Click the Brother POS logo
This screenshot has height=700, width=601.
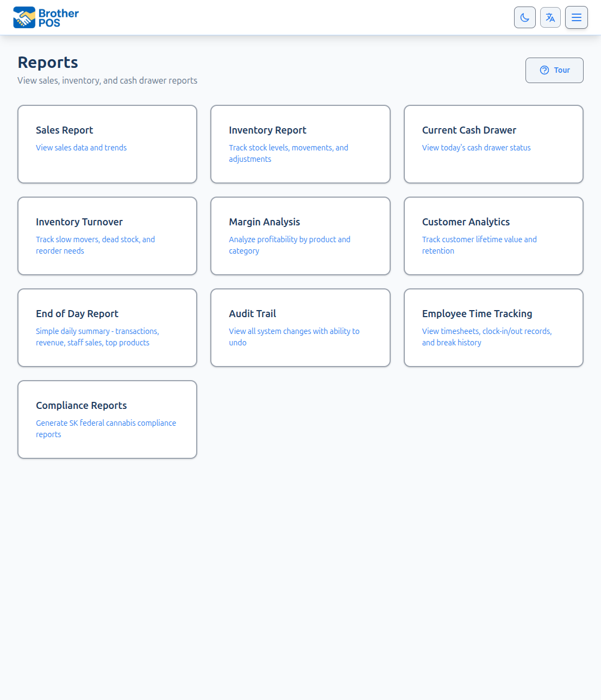(46, 17)
